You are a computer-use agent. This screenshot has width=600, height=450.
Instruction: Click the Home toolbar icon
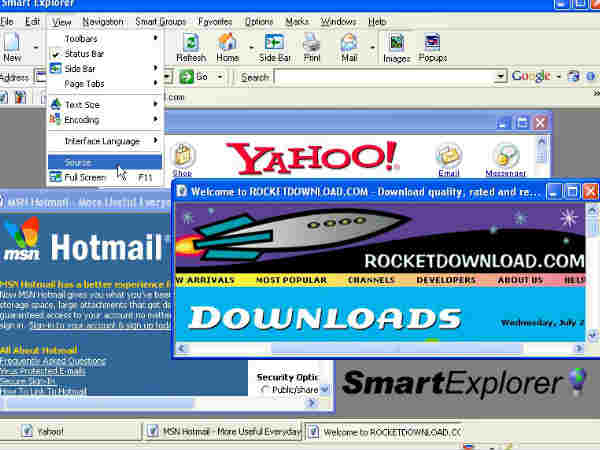(227, 48)
